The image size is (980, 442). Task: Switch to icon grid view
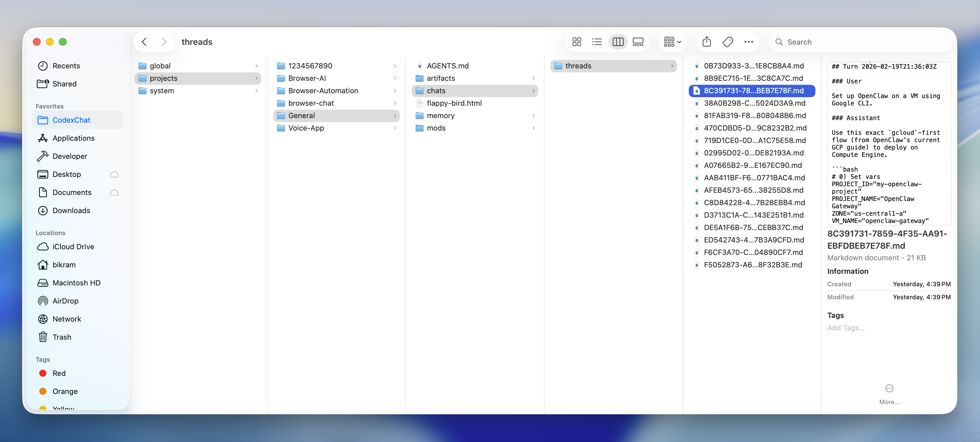[576, 42]
